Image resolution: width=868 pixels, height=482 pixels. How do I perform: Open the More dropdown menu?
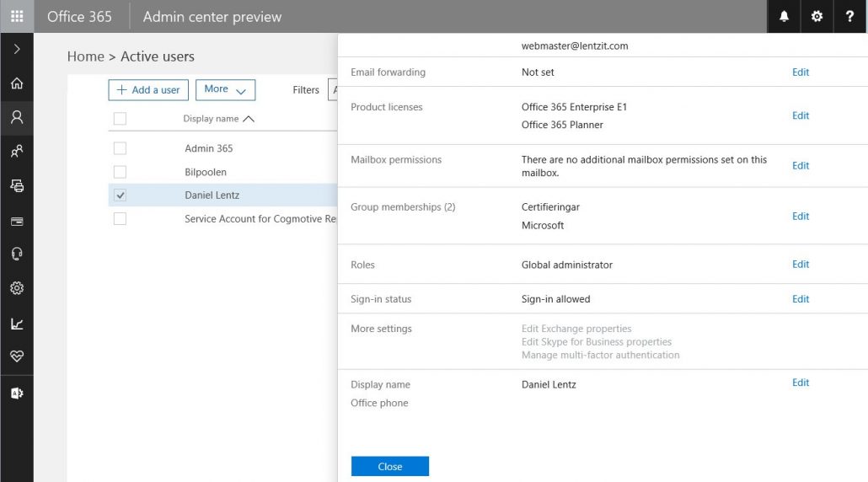tap(225, 89)
